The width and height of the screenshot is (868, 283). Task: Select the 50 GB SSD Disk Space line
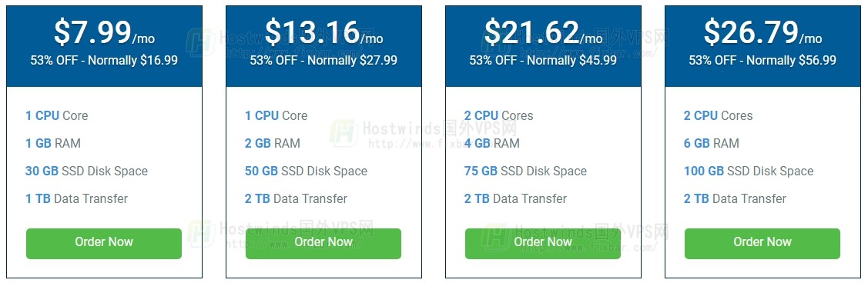click(306, 171)
